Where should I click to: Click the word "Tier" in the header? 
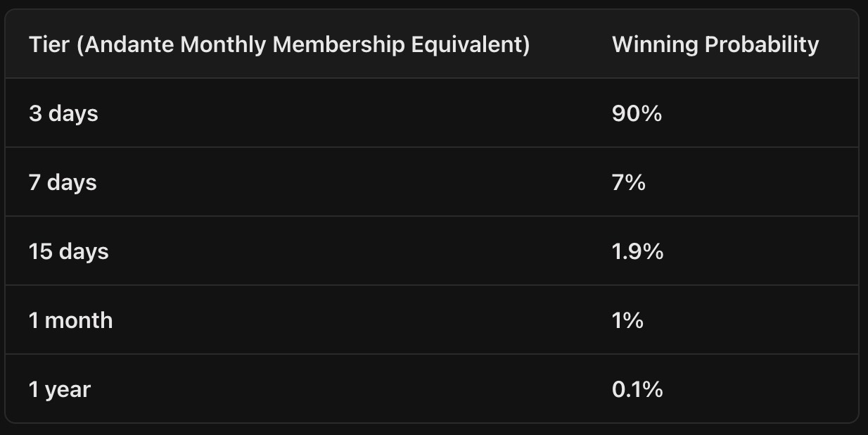click(49, 44)
